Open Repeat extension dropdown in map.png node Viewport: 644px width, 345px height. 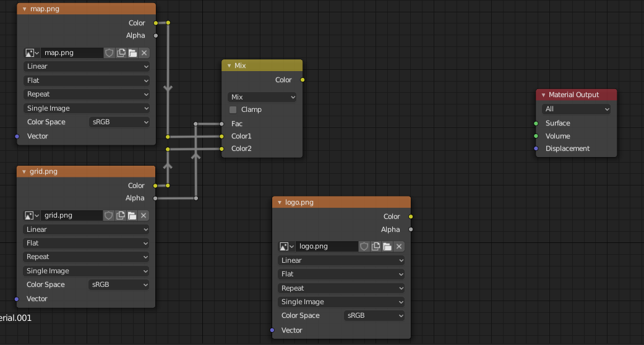point(87,95)
